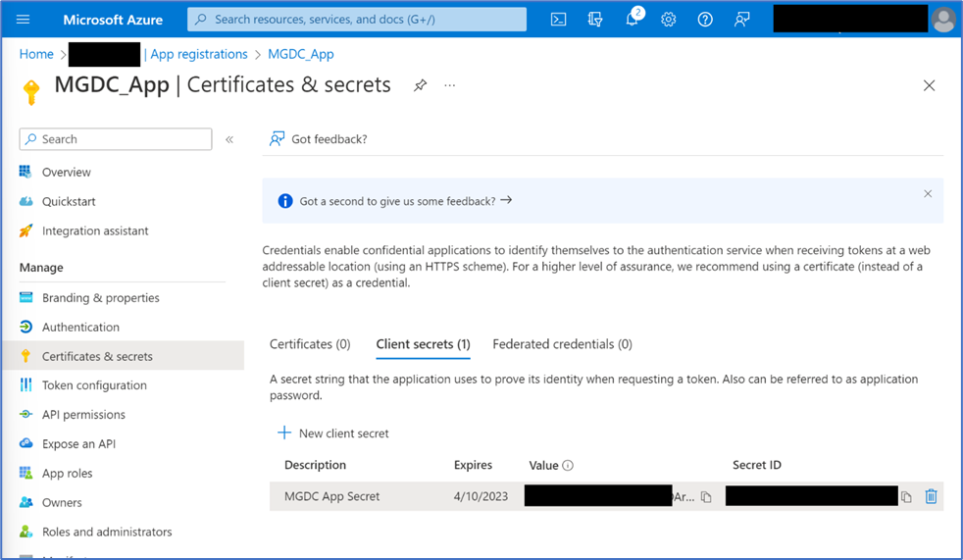Collapse the left navigation sidebar

point(229,139)
